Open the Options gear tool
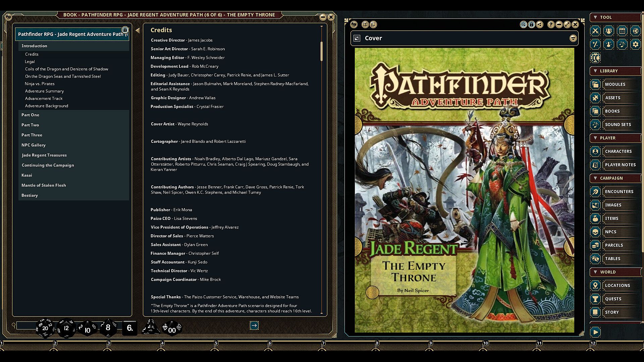644x362 pixels. pyautogui.click(x=636, y=44)
